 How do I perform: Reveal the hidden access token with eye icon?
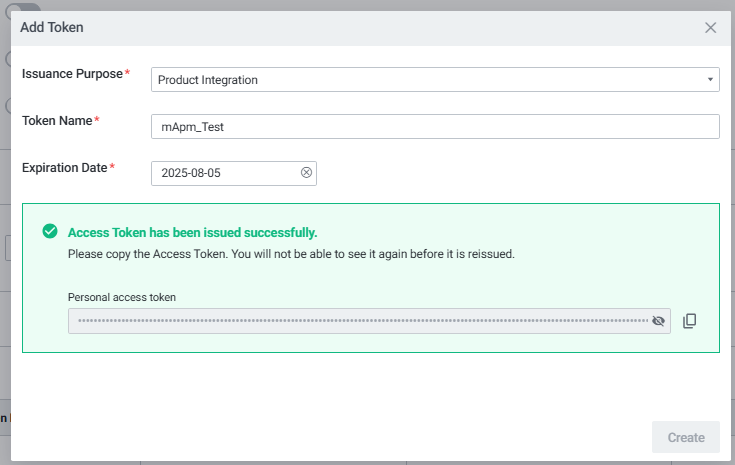click(x=658, y=321)
